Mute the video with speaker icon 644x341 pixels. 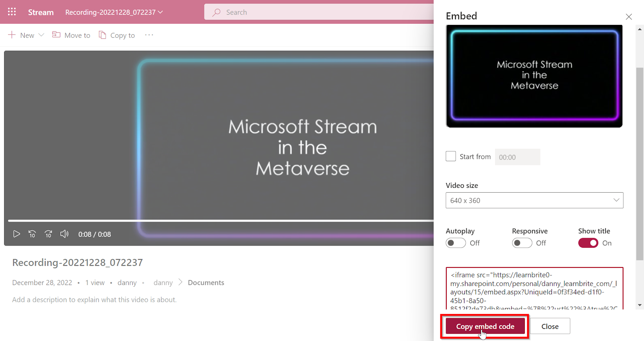64,234
